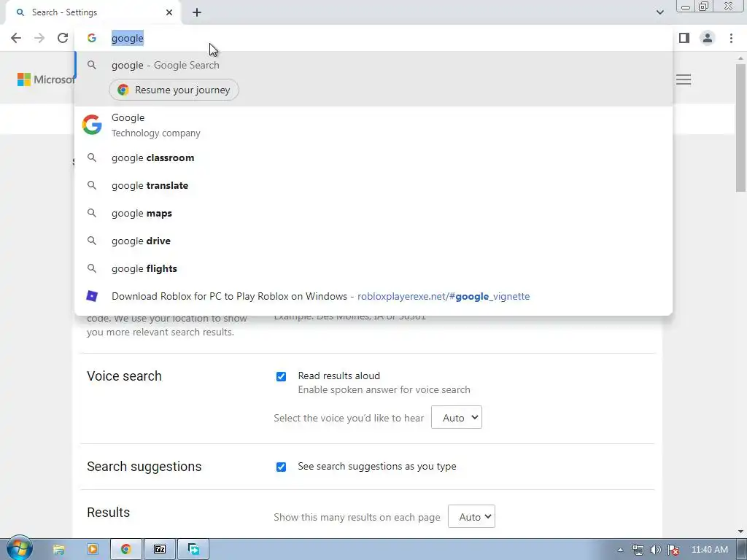Select the google drive suggestion
The height and width of the screenshot is (560, 747).
click(373, 241)
